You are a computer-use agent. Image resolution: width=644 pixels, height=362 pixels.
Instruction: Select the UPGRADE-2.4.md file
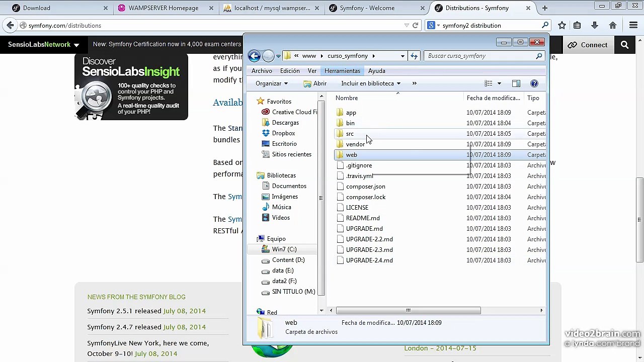(369, 260)
